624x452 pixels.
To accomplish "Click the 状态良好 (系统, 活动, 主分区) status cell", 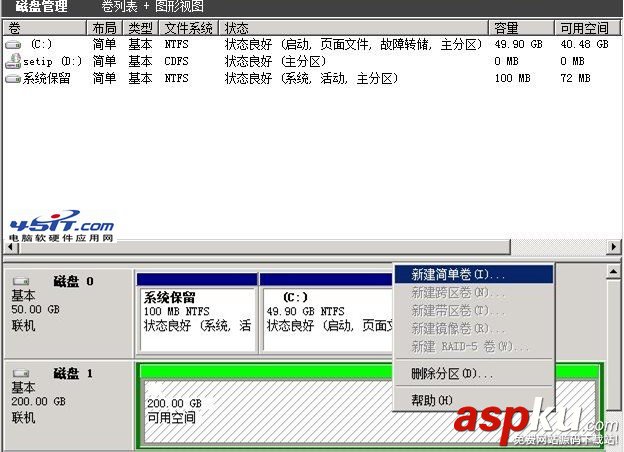I will point(312,78).
